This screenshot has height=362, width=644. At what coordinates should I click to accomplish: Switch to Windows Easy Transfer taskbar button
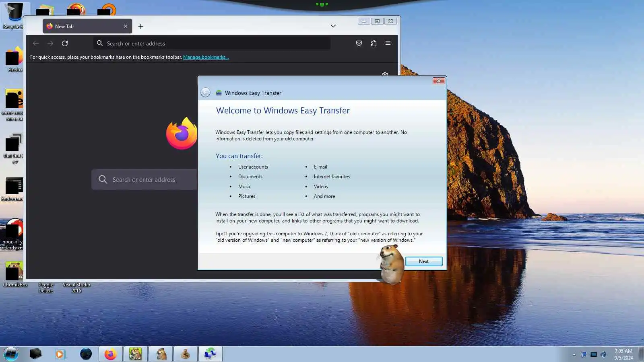coord(210,354)
